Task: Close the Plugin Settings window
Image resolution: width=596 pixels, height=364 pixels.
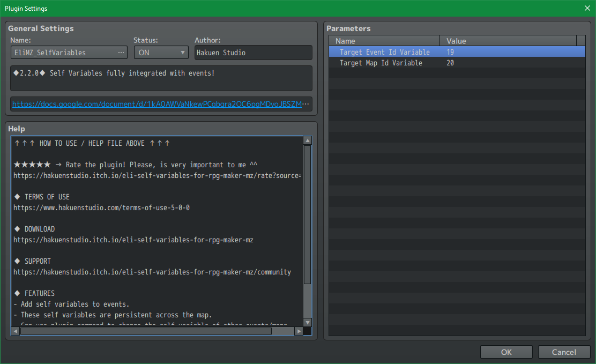Action: coord(587,8)
